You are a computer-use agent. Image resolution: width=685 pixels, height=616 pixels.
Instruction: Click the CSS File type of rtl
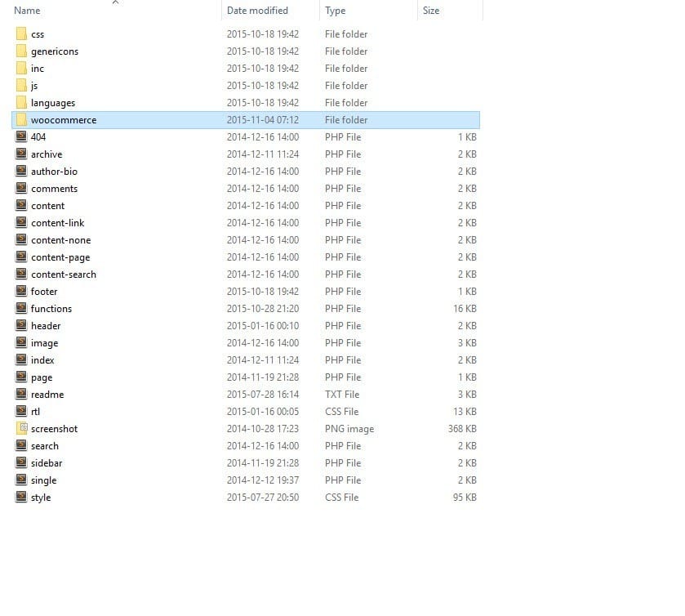[341, 412]
